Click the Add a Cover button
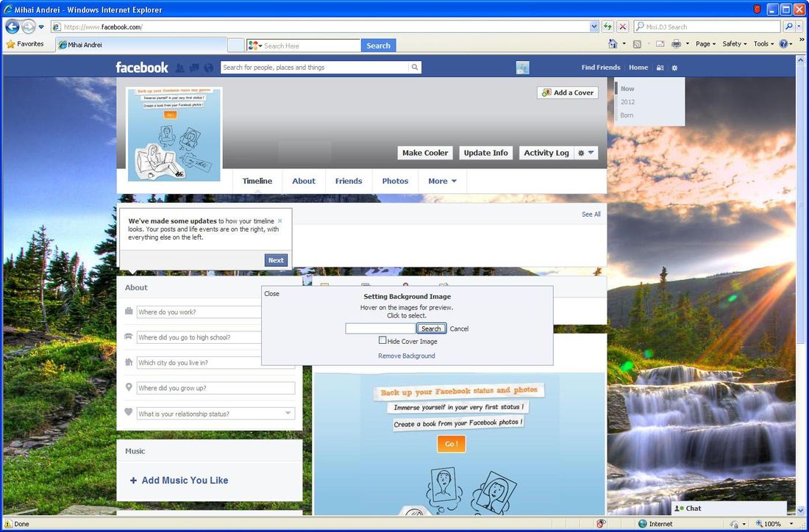The image size is (809, 532). (x=568, y=93)
